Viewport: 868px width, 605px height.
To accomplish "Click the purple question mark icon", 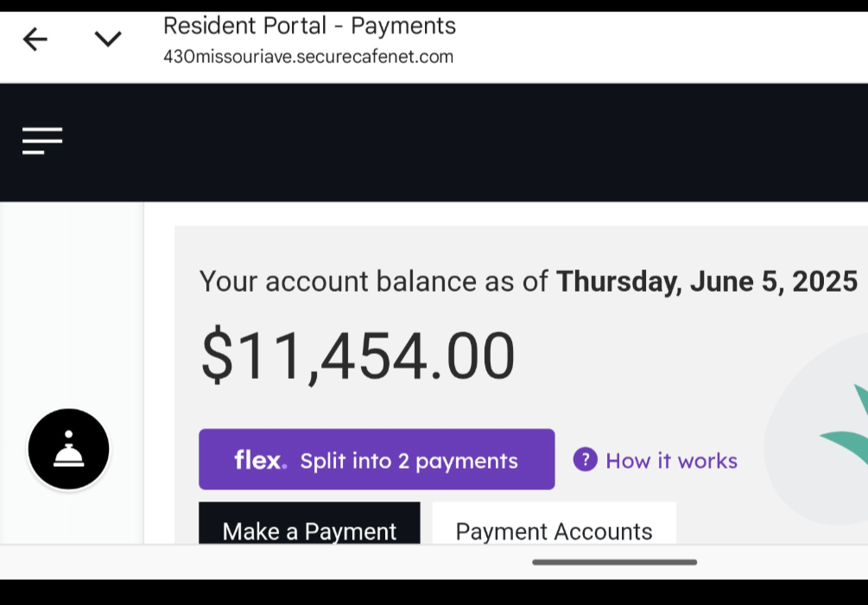I will (585, 460).
